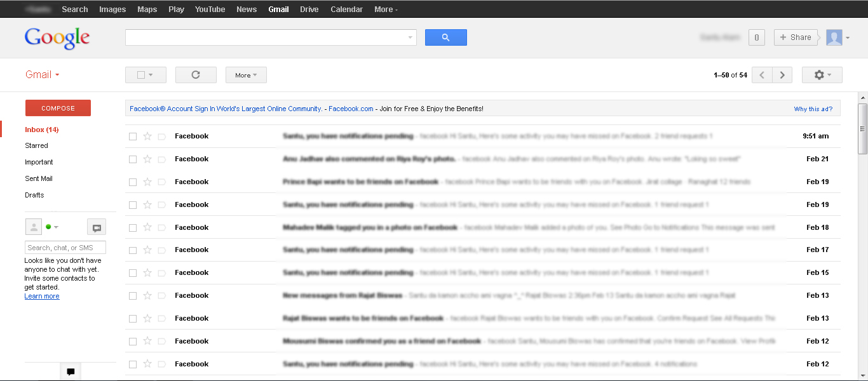Mark the Feb 15 email as important
The width and height of the screenshot is (868, 381).
[x=161, y=273]
